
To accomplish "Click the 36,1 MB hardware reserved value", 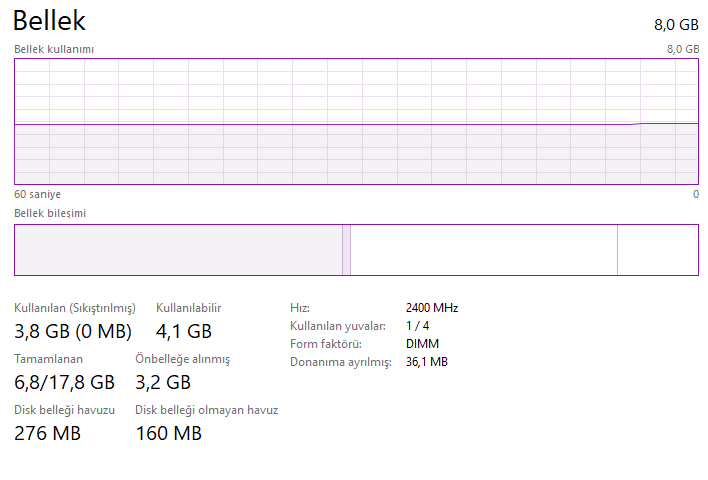I will point(427,362).
